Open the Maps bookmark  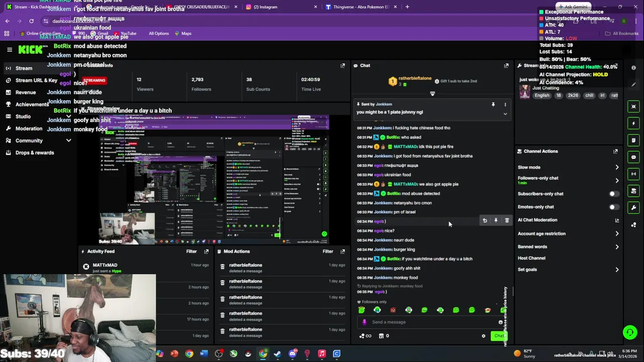(x=183, y=34)
